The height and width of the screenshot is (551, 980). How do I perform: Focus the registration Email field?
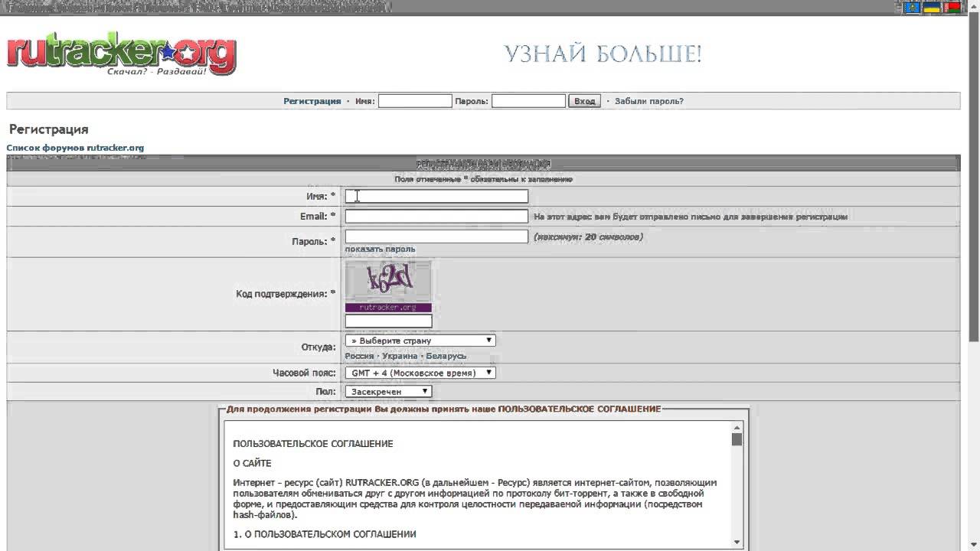point(436,217)
